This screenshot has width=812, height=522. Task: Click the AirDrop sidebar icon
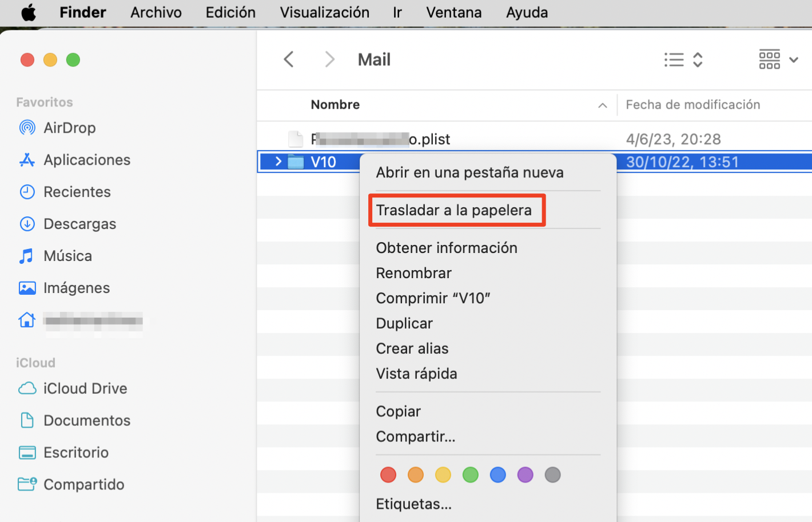tap(27, 127)
